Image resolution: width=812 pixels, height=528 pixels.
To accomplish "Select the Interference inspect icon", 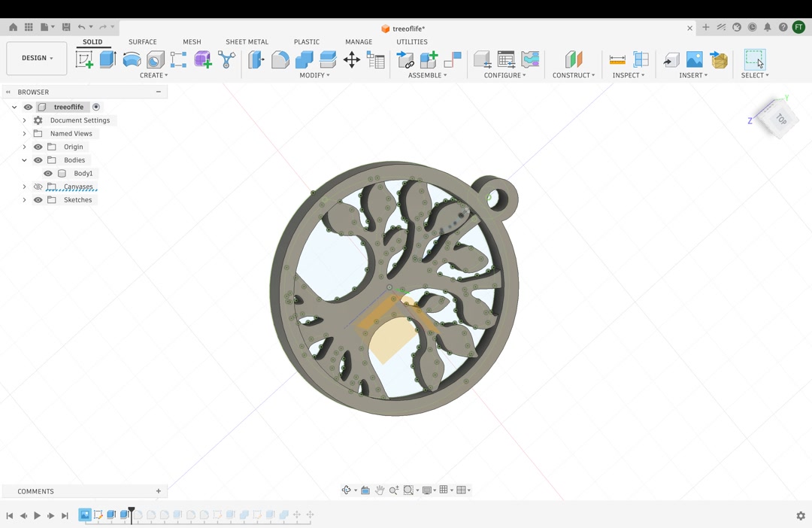I will point(641,59).
